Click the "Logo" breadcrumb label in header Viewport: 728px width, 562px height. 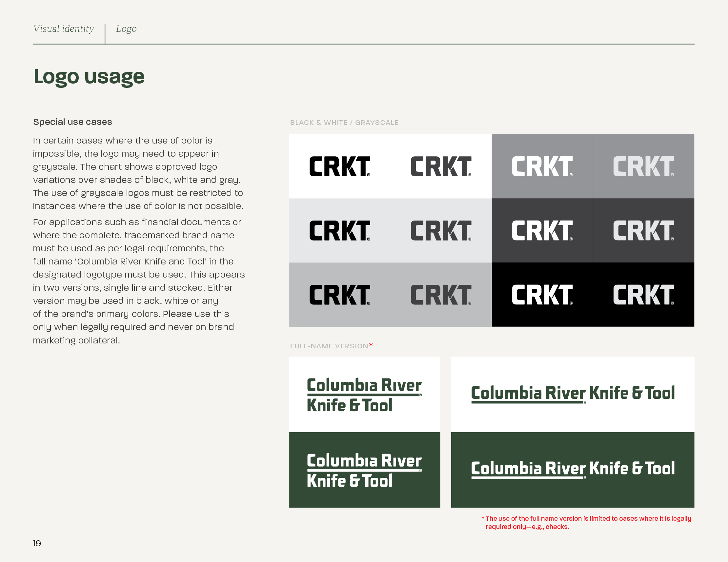tap(126, 29)
